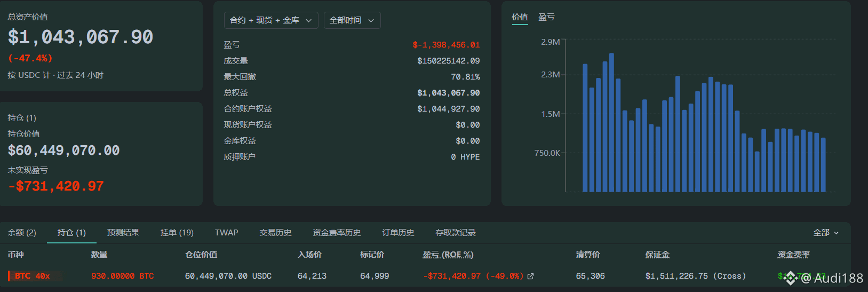Click the 930.00000 BTC quantity cell
Image resolution: width=868 pixels, height=292 pixels.
(x=123, y=276)
